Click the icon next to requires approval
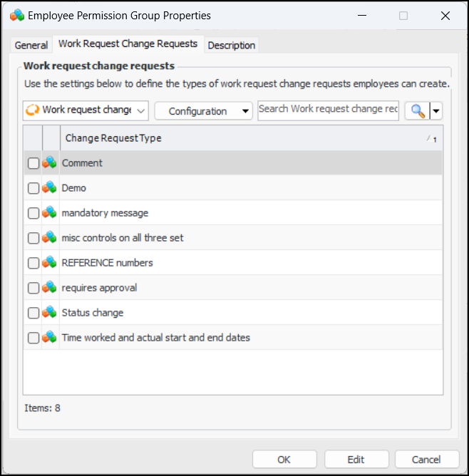The image size is (469, 476). [x=50, y=288]
